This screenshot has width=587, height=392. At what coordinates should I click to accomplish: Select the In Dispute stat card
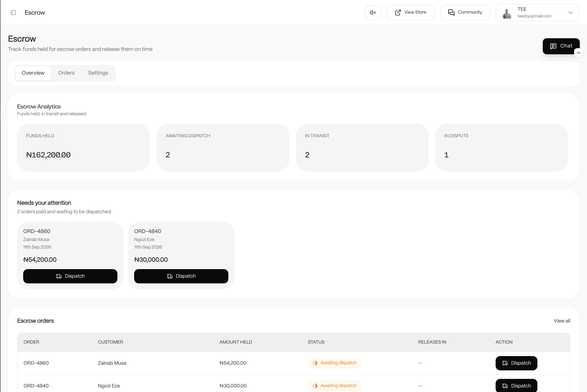pos(502,148)
